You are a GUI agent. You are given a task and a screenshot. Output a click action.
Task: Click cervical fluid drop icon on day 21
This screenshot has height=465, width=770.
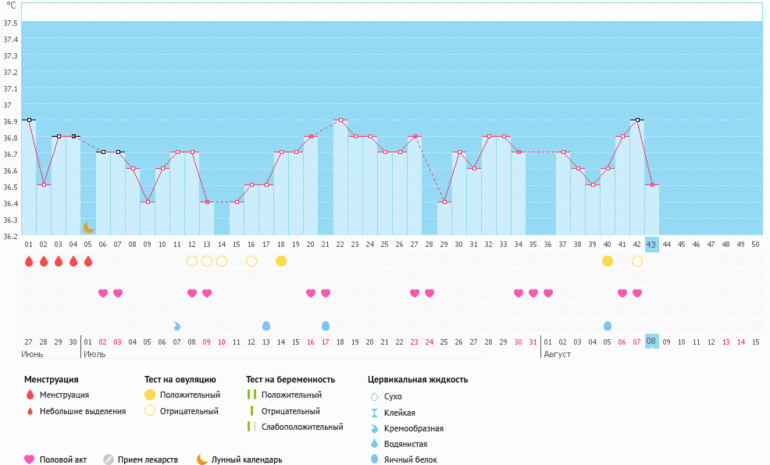pos(326,326)
